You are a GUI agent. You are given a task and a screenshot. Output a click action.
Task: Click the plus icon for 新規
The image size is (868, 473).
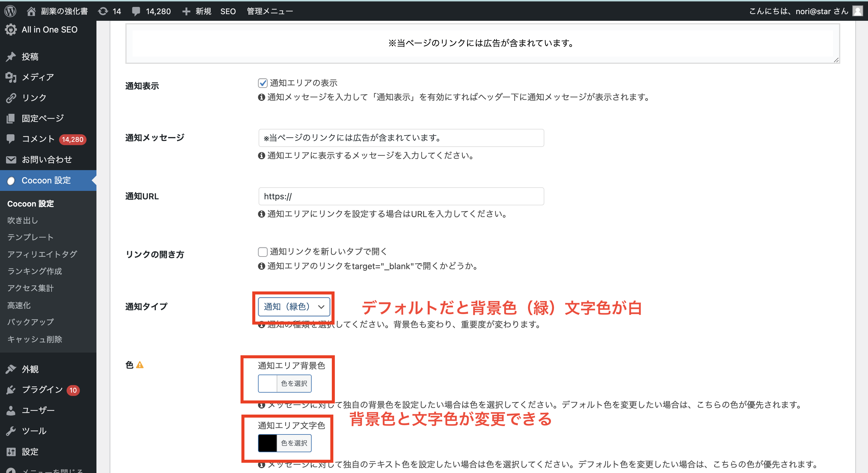(x=186, y=11)
